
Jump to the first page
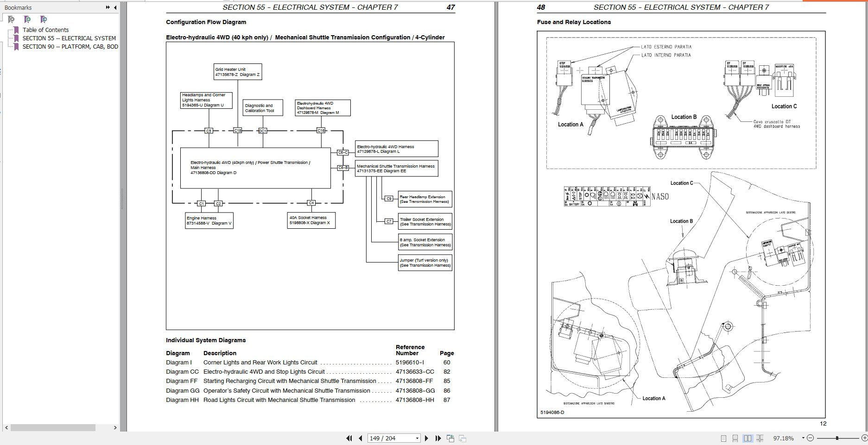click(349, 438)
